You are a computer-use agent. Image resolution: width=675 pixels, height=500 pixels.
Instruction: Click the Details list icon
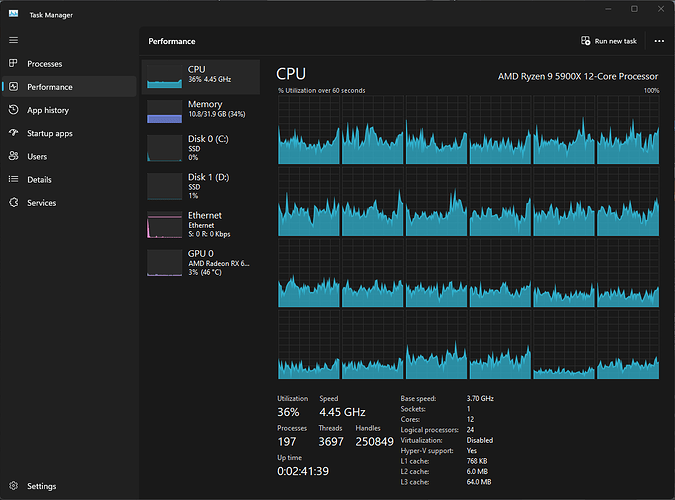coord(13,180)
